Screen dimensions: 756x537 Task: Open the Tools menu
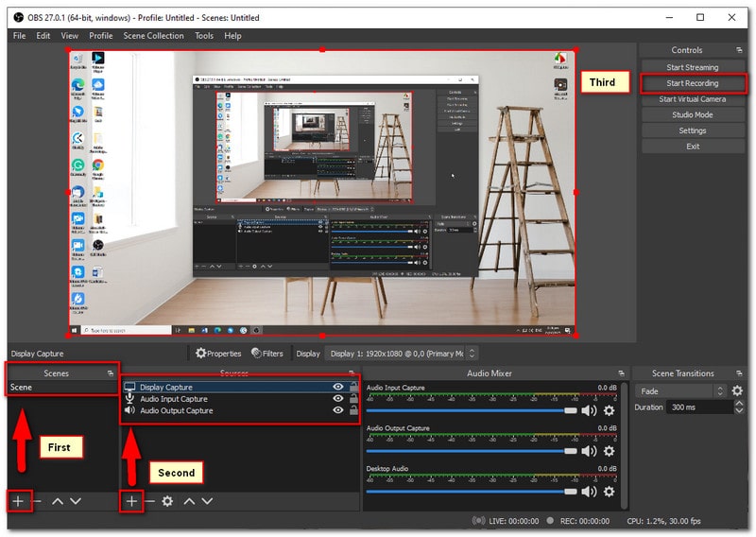tap(204, 36)
